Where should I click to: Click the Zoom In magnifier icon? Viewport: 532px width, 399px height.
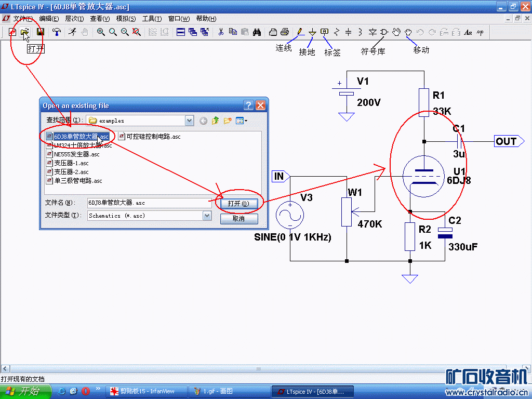(x=101, y=32)
